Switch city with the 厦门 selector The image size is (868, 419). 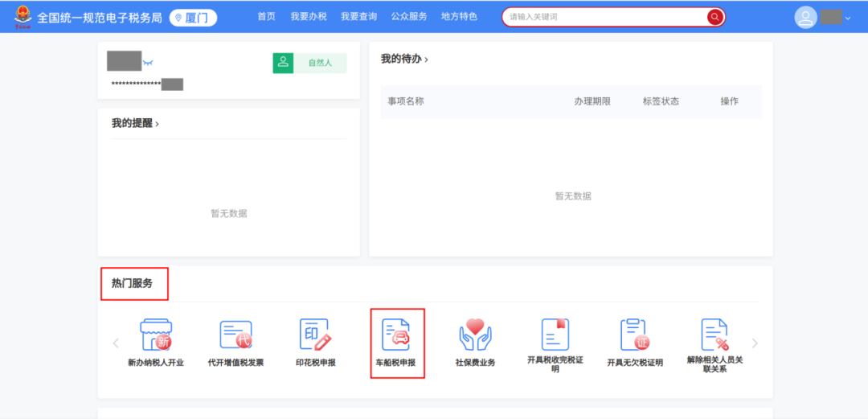point(193,18)
